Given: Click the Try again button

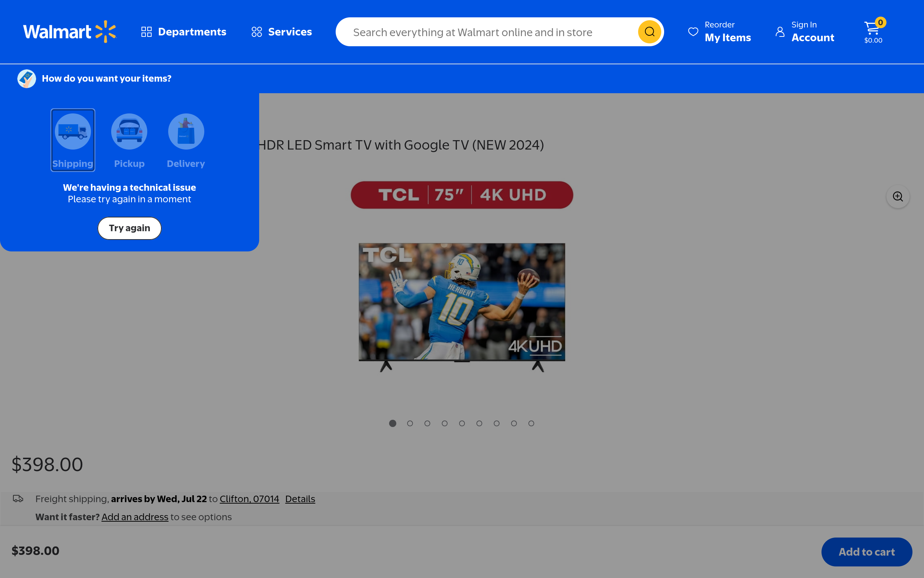Looking at the screenshot, I should click(130, 228).
